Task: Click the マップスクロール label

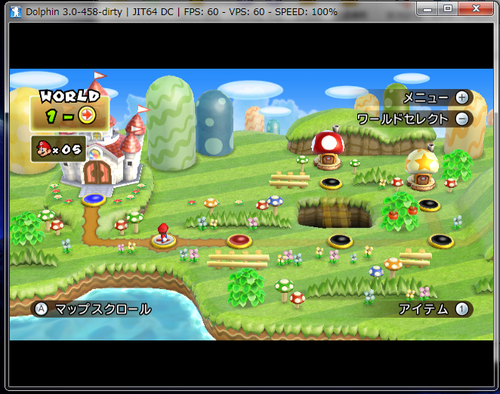Action: point(103,309)
